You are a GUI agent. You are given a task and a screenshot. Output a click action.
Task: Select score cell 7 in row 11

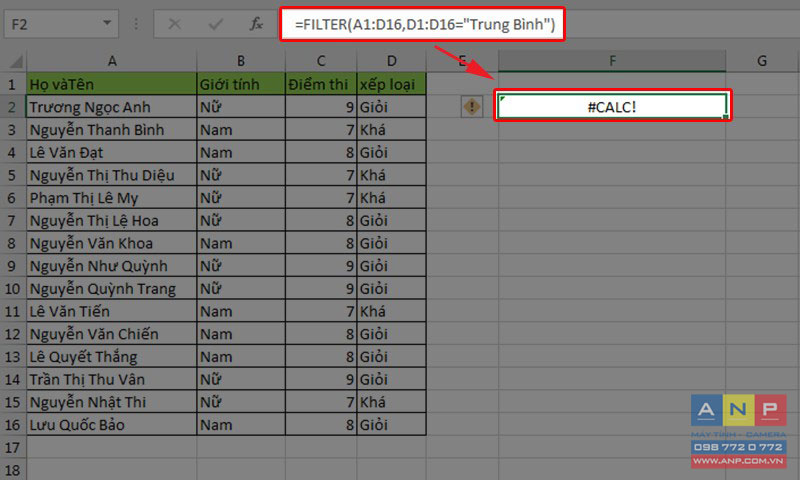321,311
